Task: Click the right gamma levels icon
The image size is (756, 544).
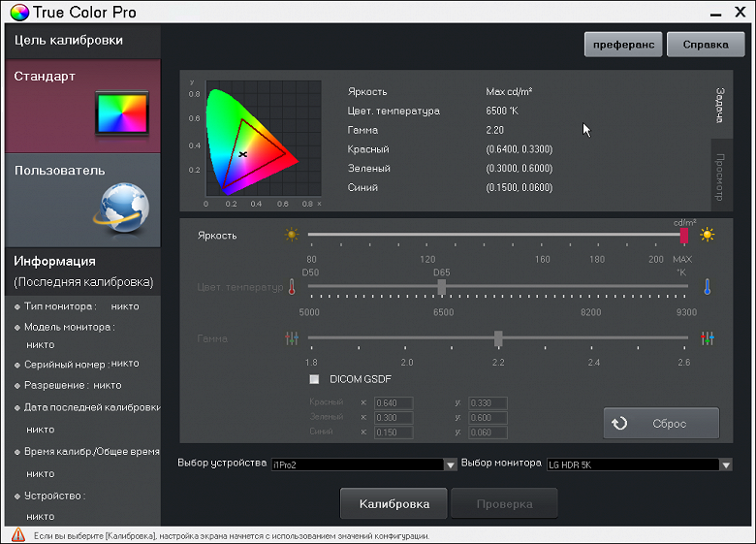Action: [708, 338]
